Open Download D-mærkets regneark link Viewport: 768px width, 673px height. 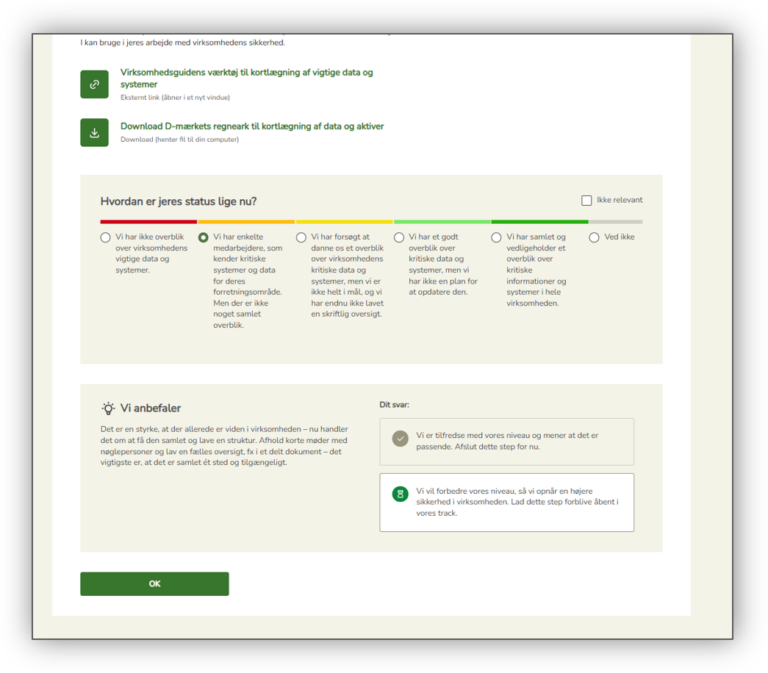click(252, 126)
